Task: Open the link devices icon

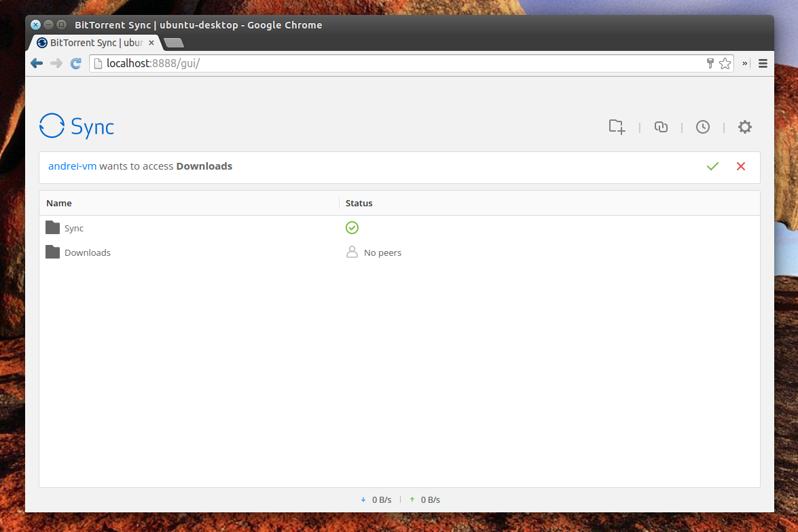Action: [x=661, y=127]
